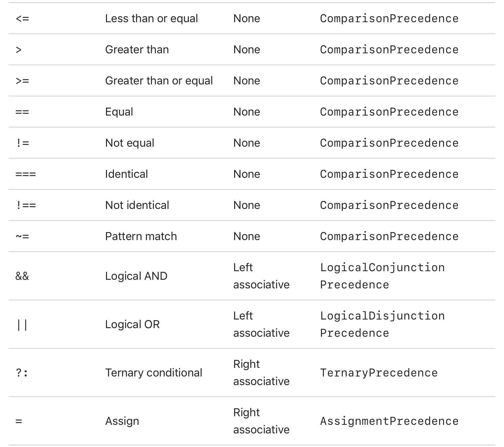Click the = assign operator symbol

pos(19,421)
